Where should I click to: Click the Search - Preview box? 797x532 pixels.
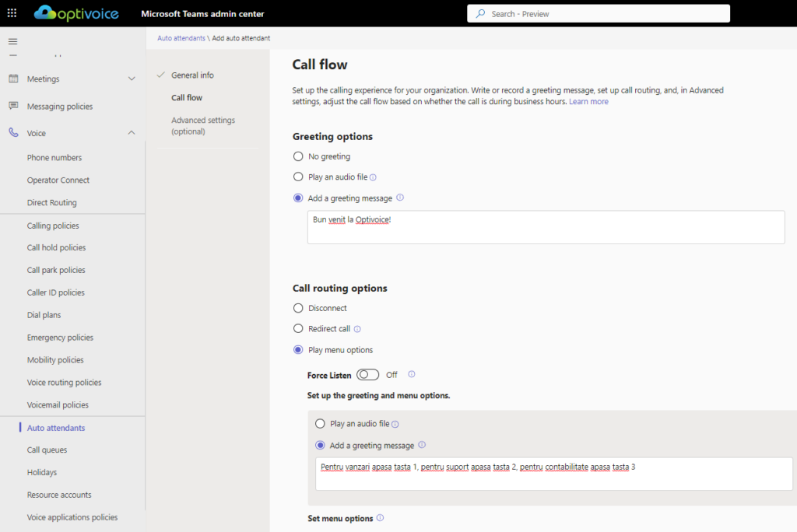point(599,14)
